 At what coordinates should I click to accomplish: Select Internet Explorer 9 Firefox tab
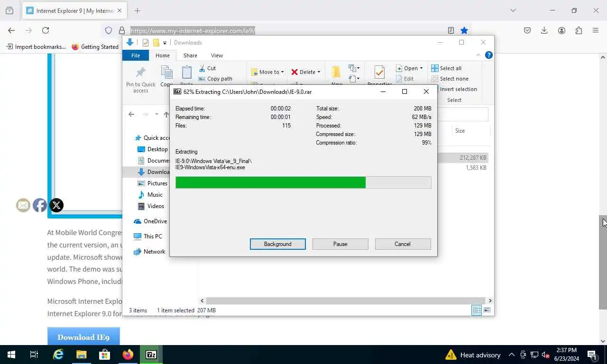(74, 10)
